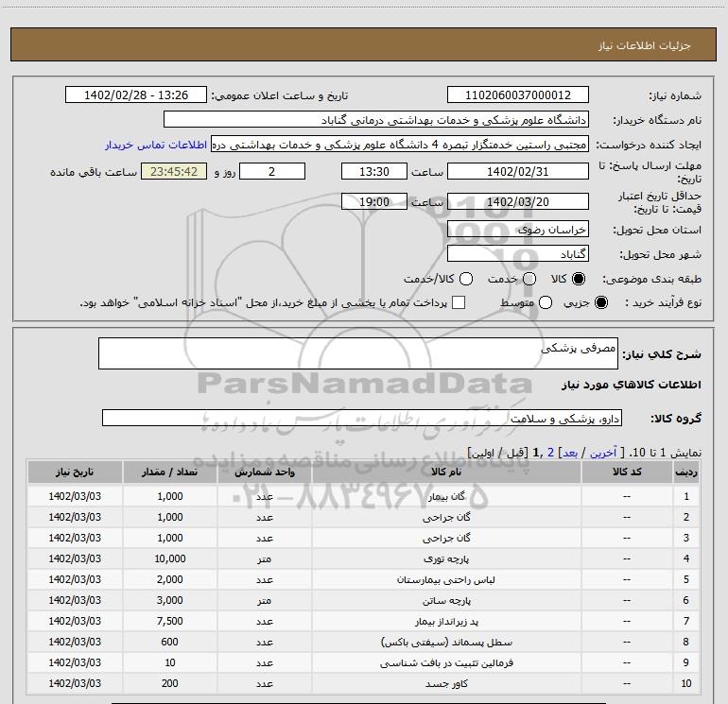This screenshot has width=728, height=704.
Task: Select item فرمالین تثبیت در بافت شناسی
Action: (446, 663)
